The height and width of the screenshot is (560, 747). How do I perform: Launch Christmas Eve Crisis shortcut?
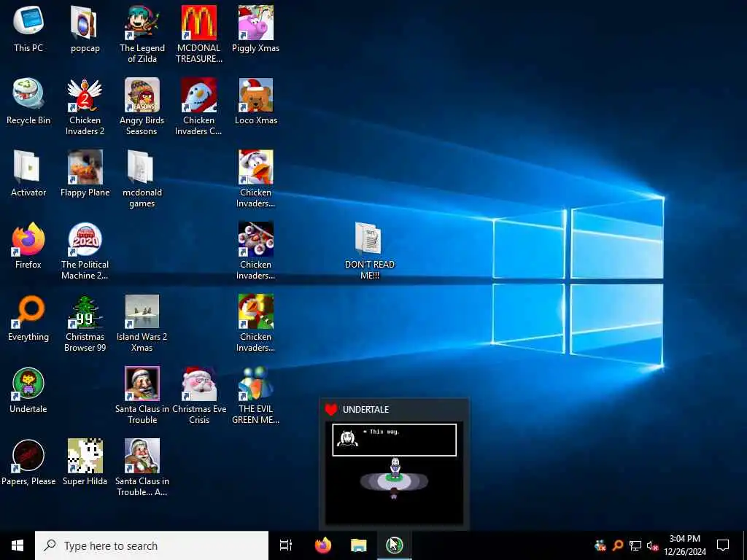pyautogui.click(x=198, y=396)
